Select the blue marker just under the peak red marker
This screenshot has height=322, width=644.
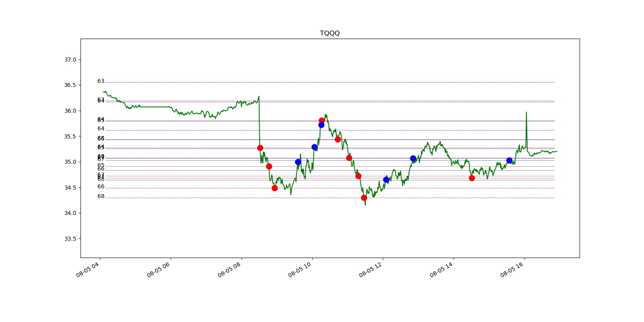point(321,125)
